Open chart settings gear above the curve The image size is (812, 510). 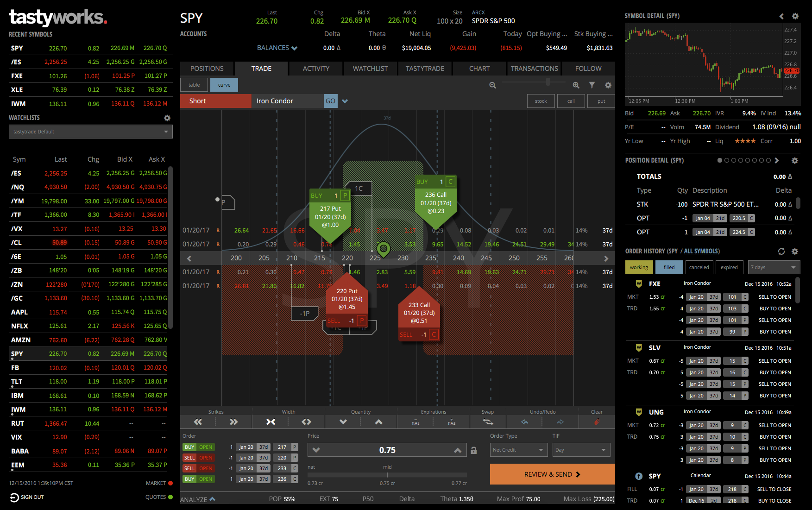tap(608, 85)
